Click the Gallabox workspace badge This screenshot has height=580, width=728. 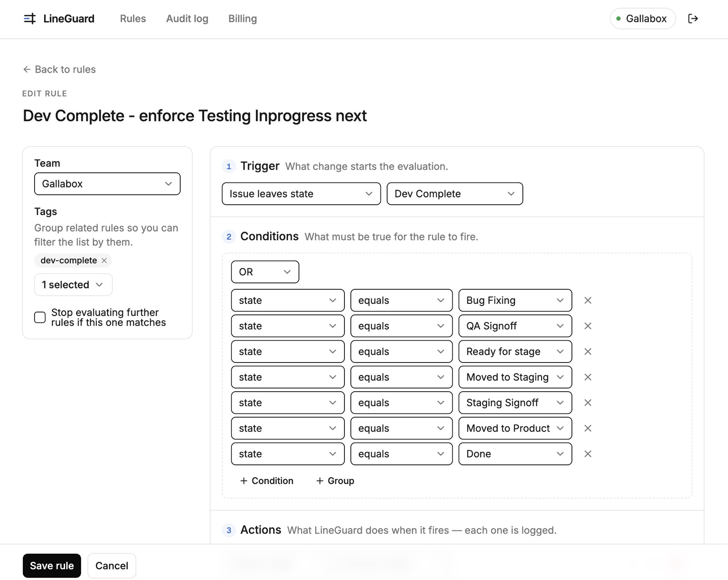click(642, 19)
